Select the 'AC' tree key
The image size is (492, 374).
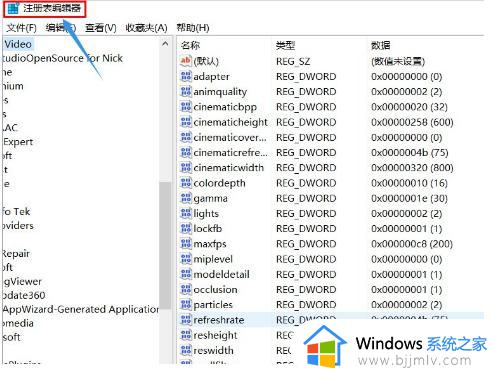10,128
